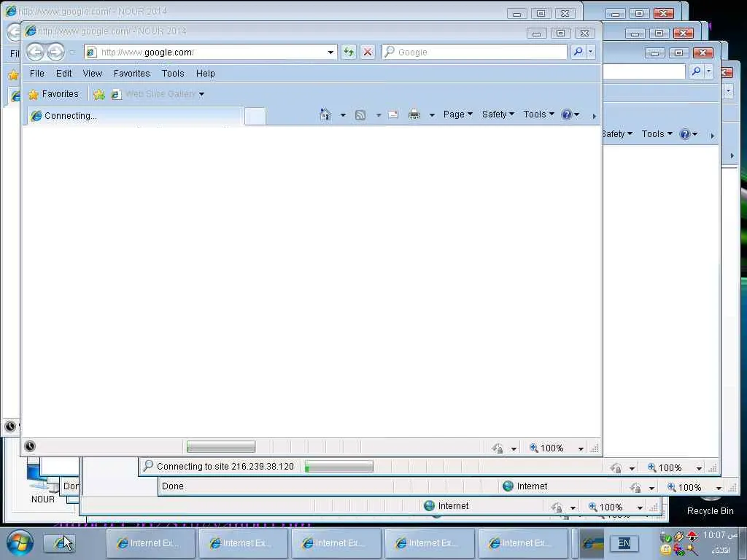Open the Help menu in menu bar

pyautogui.click(x=205, y=74)
